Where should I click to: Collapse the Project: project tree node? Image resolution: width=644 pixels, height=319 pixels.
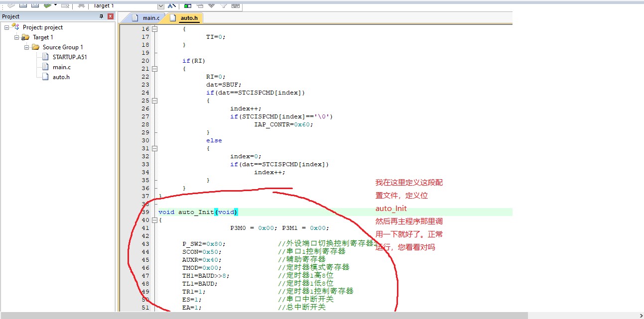[x=6, y=27]
